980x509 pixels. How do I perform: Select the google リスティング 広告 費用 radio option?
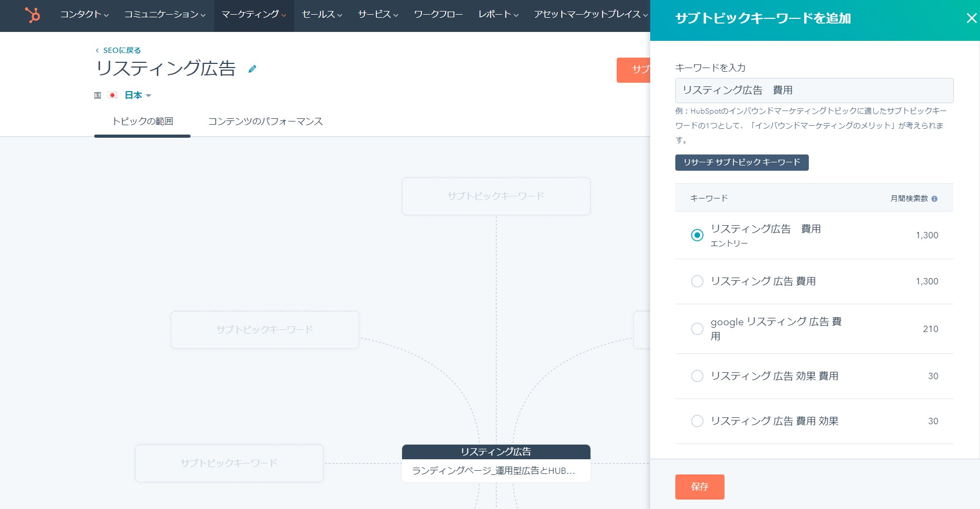click(697, 329)
